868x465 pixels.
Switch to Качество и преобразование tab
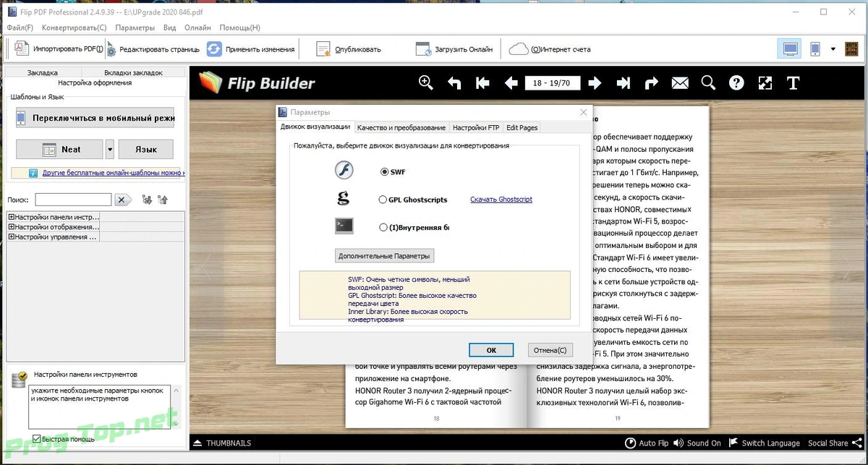tap(401, 127)
